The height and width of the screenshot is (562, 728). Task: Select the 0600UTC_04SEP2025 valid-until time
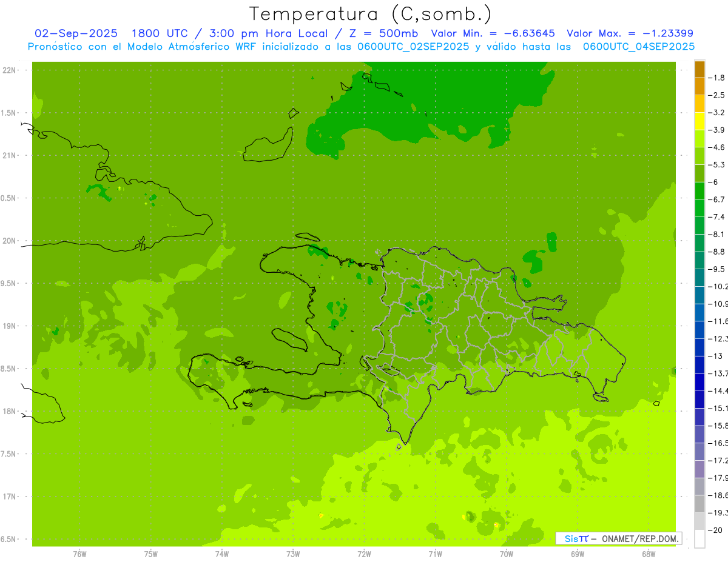[x=639, y=47]
